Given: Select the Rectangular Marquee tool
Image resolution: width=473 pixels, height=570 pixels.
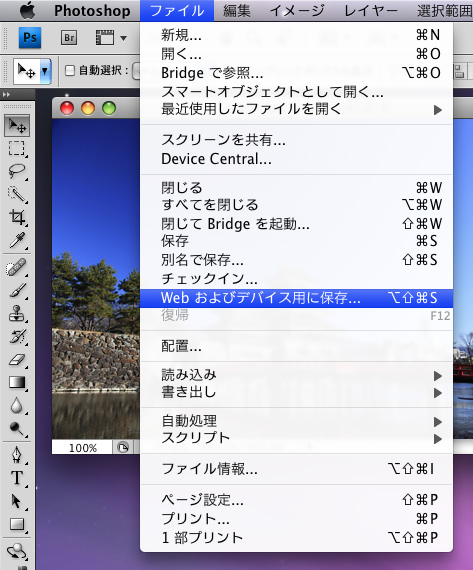Looking at the screenshot, I should tap(17, 148).
